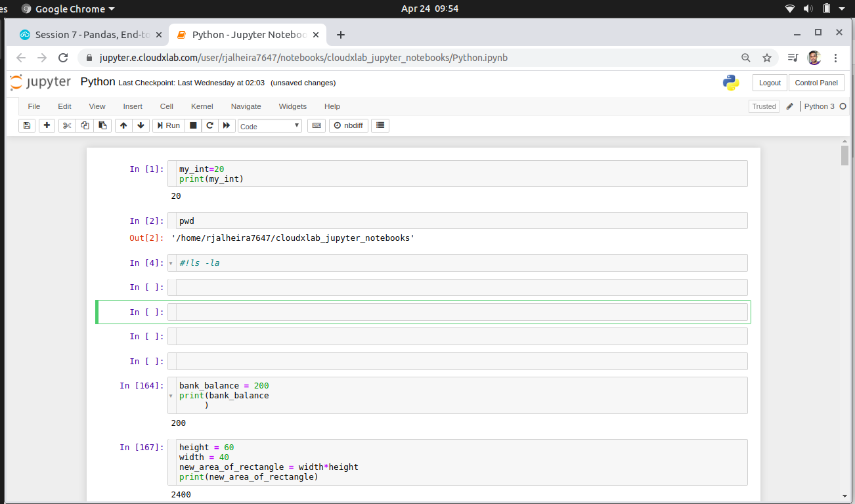
Task: Toggle fold arrow at print(bank_balance line
Action: click(x=171, y=396)
